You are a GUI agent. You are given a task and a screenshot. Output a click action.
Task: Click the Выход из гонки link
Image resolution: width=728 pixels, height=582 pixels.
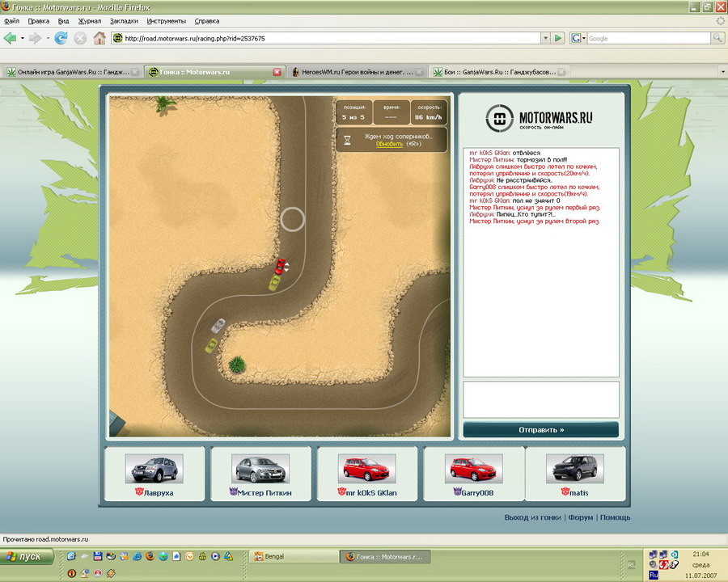[532, 517]
